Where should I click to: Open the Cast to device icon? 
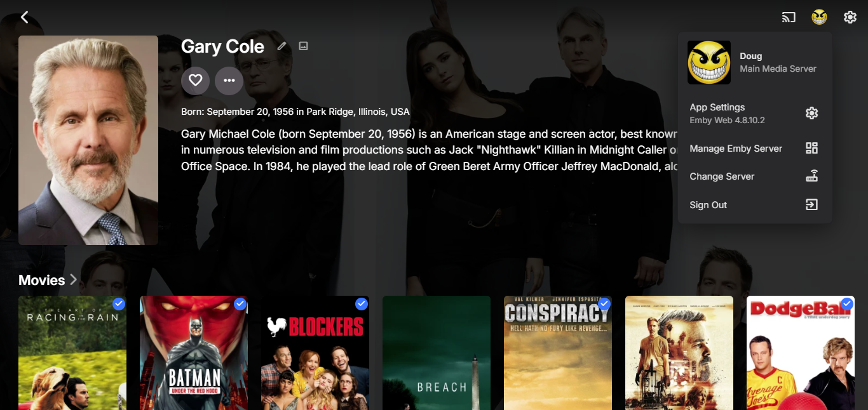point(789,17)
